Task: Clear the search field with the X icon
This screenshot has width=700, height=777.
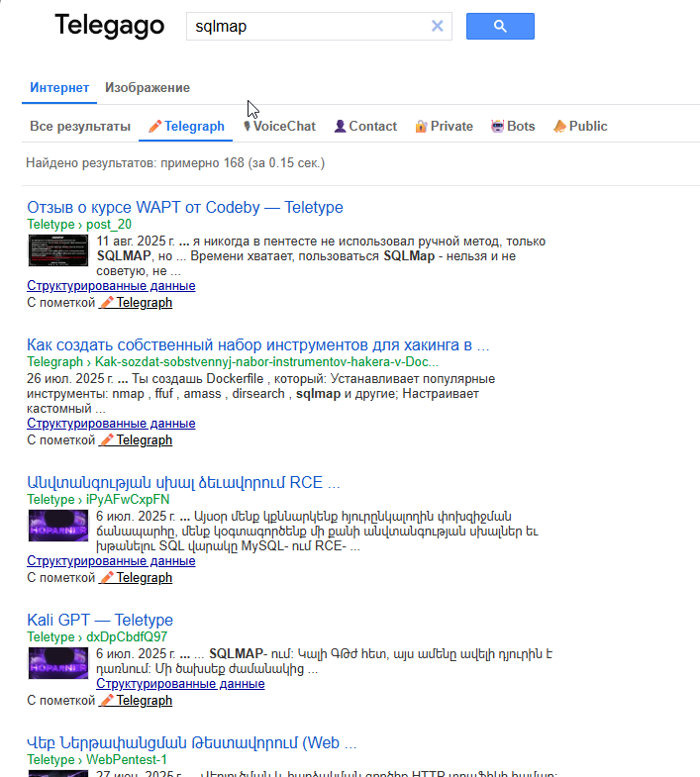Action: 437,26
